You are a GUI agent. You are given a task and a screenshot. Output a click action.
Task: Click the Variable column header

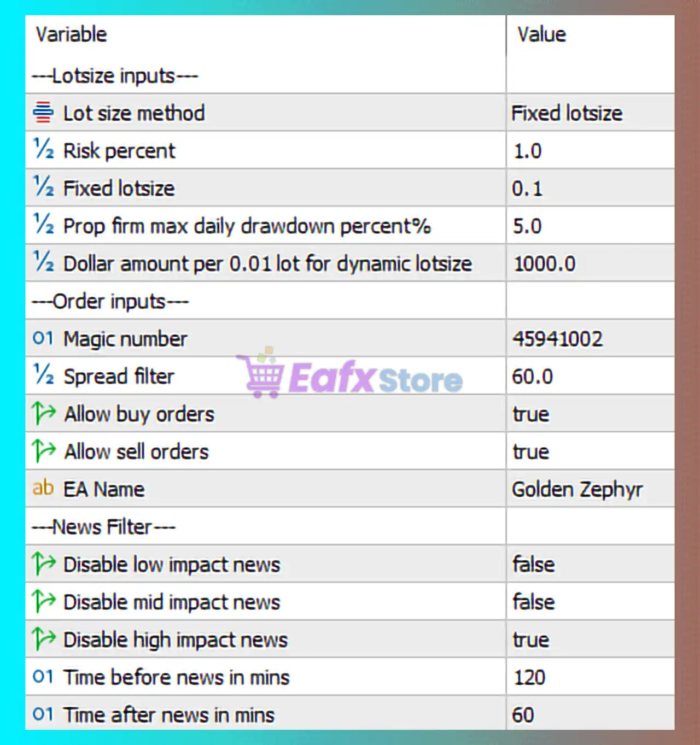(x=72, y=34)
